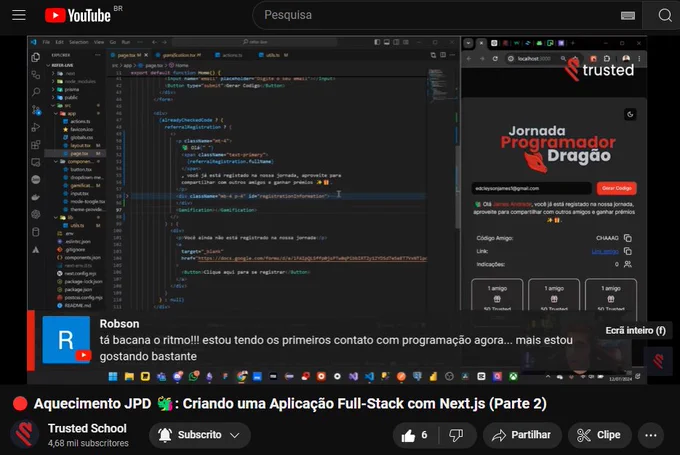Follow the Link amigo hyperlink

click(x=605, y=252)
